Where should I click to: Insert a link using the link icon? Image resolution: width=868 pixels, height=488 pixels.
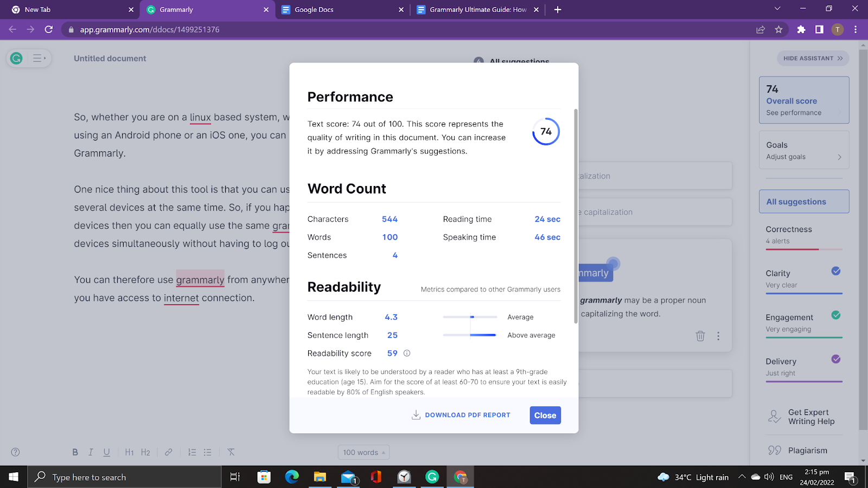coord(169,452)
